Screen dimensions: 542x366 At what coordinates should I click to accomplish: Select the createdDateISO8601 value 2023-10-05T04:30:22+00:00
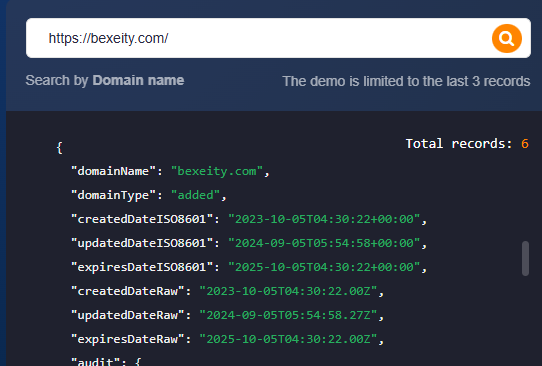[324, 219]
